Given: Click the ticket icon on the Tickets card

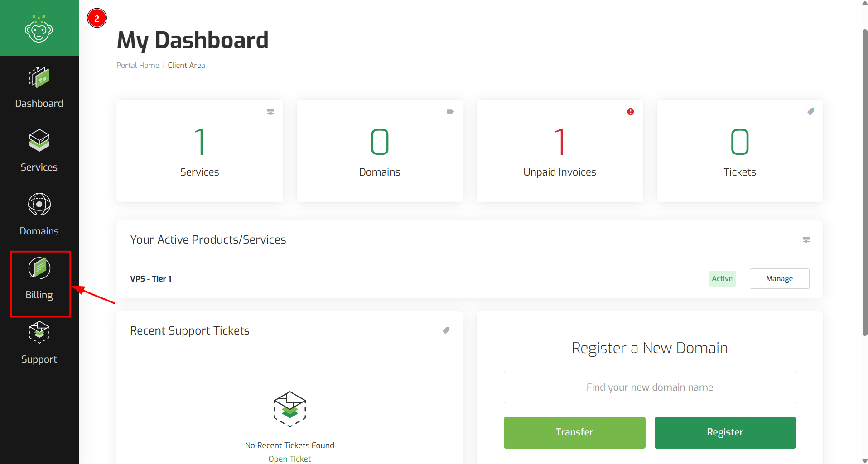Looking at the screenshot, I should coord(810,111).
